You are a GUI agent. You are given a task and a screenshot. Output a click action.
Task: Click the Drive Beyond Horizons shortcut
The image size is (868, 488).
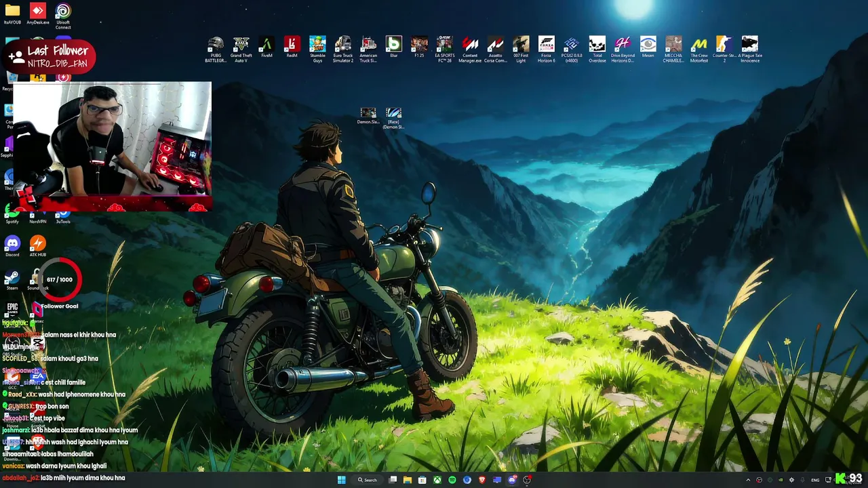[623, 49]
